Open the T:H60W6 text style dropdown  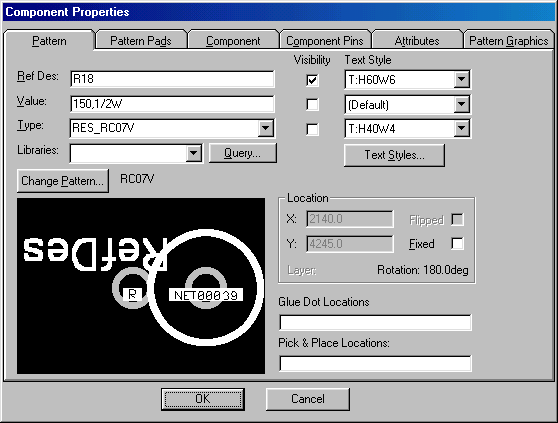pos(461,79)
